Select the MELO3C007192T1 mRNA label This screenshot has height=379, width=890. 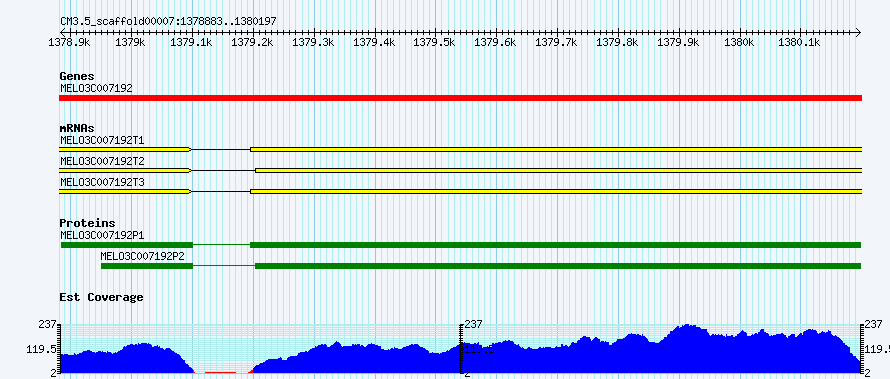(x=102, y=140)
